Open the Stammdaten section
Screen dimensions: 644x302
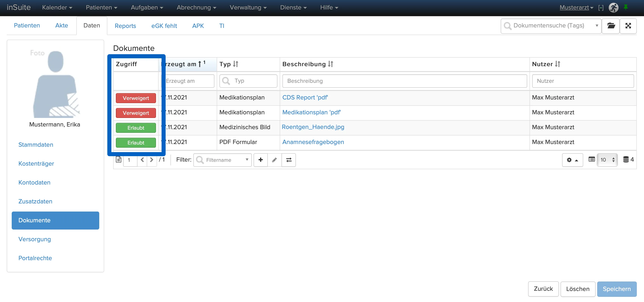pyautogui.click(x=36, y=145)
